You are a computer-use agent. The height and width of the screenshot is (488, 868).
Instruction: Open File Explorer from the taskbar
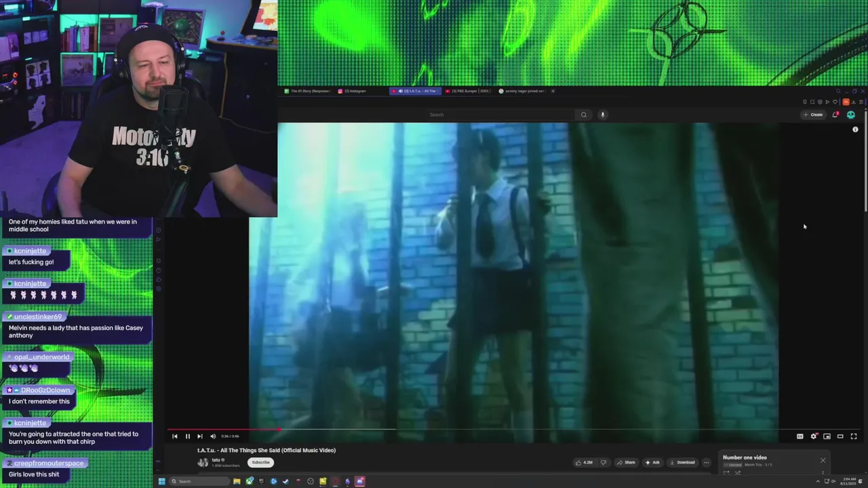(x=237, y=481)
